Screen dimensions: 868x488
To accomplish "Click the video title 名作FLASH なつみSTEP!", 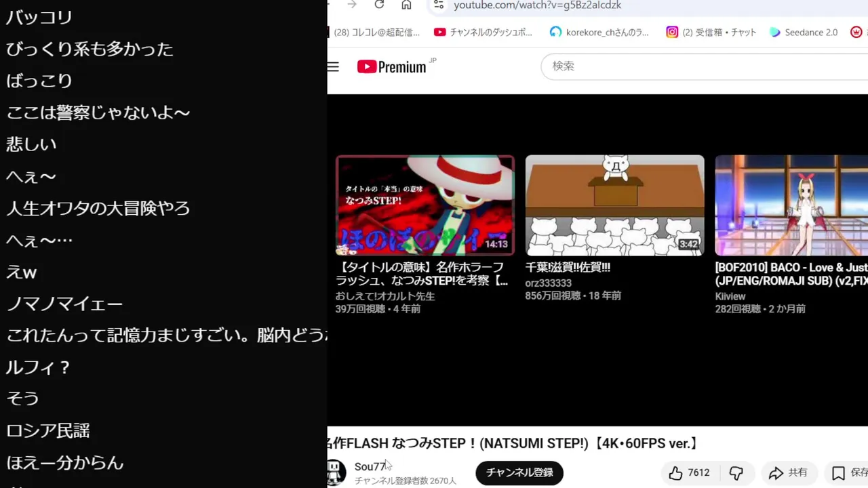I will click(513, 443).
